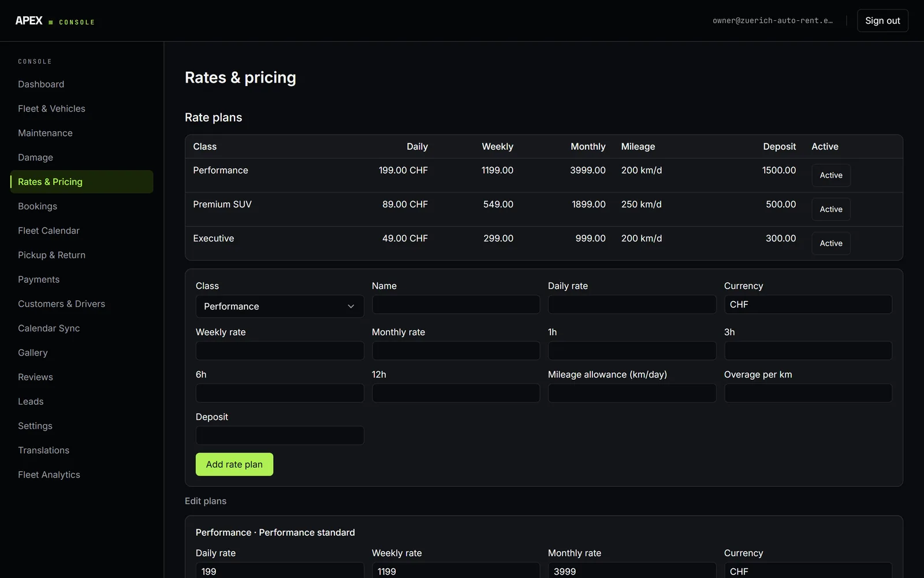Click the Add rate plan button
This screenshot has height=578, width=924.
point(234,464)
